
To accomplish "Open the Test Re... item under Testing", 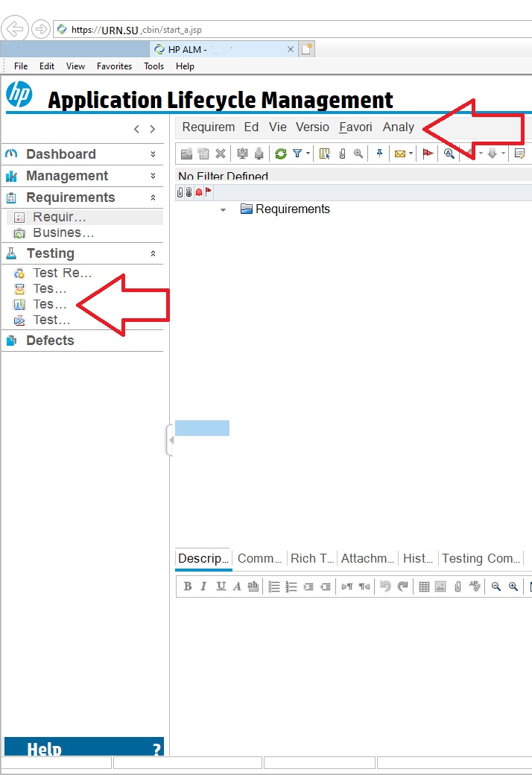I will click(x=63, y=273).
